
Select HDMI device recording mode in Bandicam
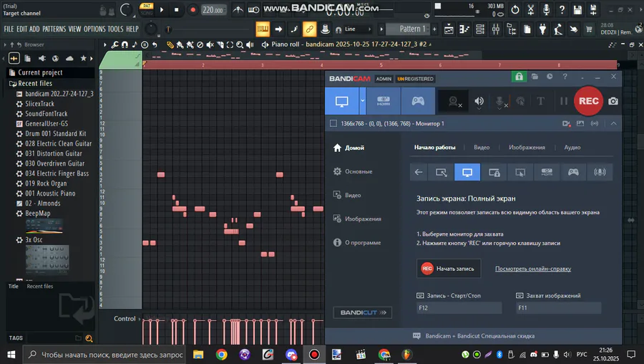tap(384, 101)
